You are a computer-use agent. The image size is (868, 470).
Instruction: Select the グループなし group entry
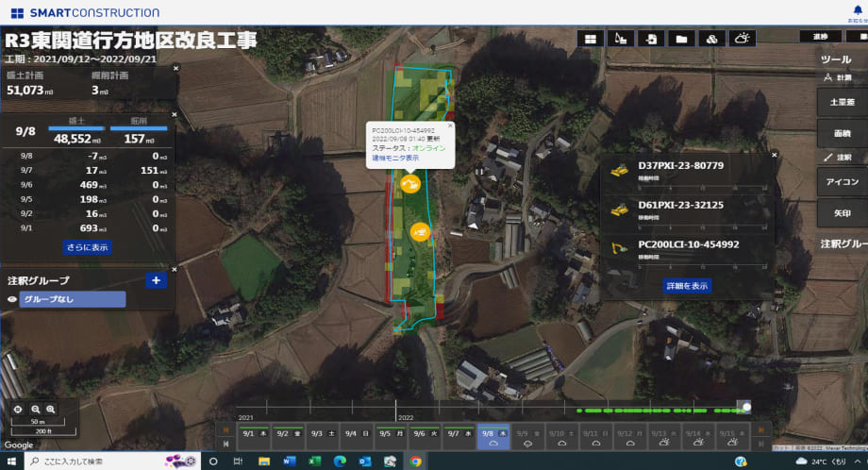pyautogui.click(x=73, y=299)
